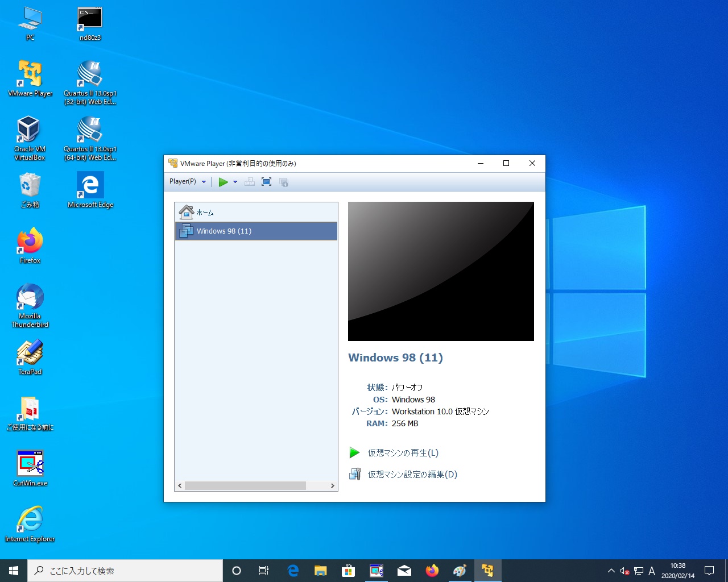Select the nd80z3 desktop shortcut
This screenshot has width=728, height=582.
tap(90, 24)
